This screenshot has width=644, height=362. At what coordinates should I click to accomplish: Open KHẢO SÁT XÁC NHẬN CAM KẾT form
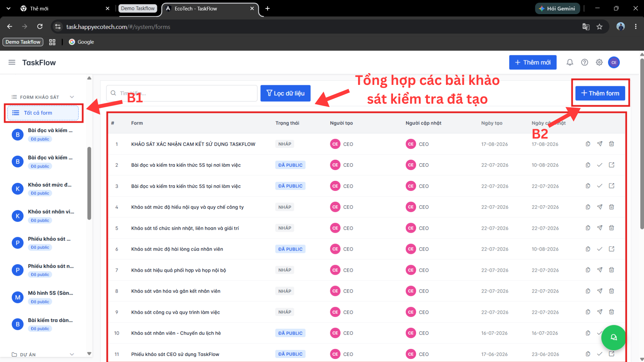(x=193, y=144)
